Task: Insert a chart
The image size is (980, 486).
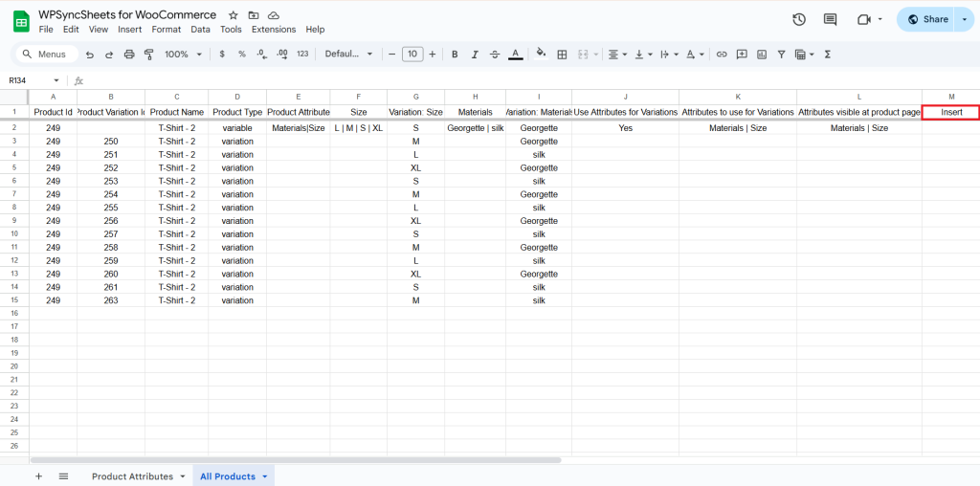Action: (x=761, y=55)
